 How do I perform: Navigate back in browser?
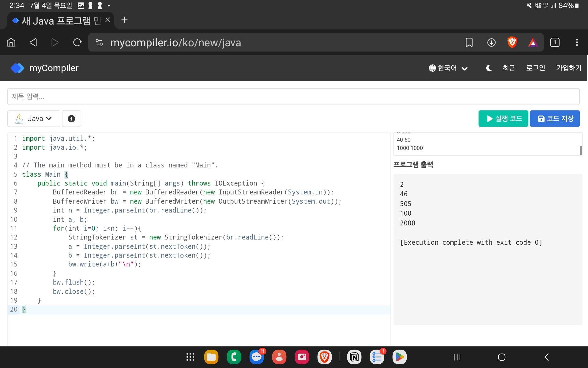(33, 42)
